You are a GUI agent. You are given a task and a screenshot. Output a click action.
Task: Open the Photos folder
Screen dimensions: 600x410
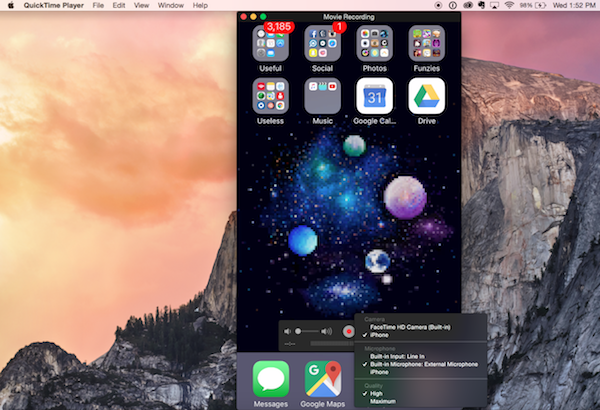(375, 43)
